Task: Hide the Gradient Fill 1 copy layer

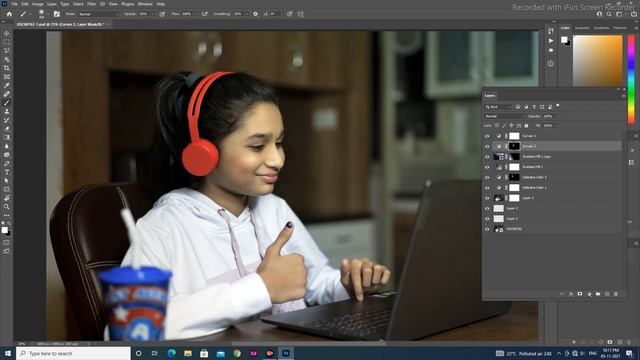Action: pyautogui.click(x=487, y=157)
